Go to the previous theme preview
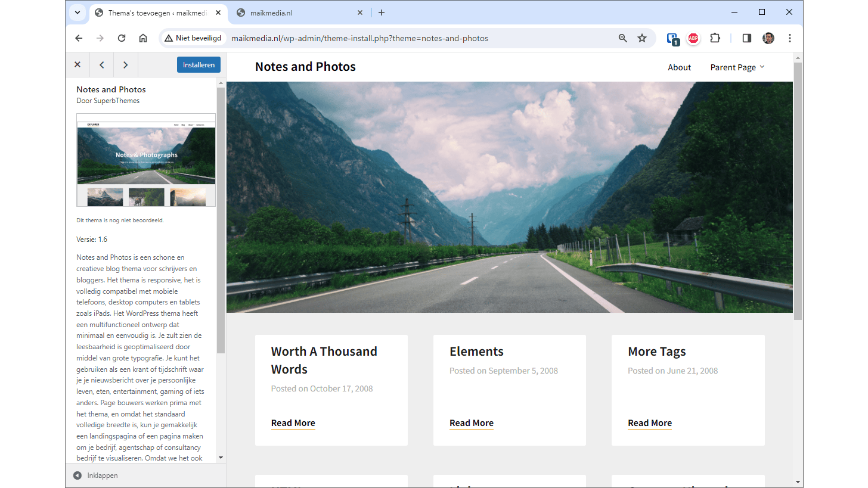The height and width of the screenshot is (488, 868). [x=102, y=65]
